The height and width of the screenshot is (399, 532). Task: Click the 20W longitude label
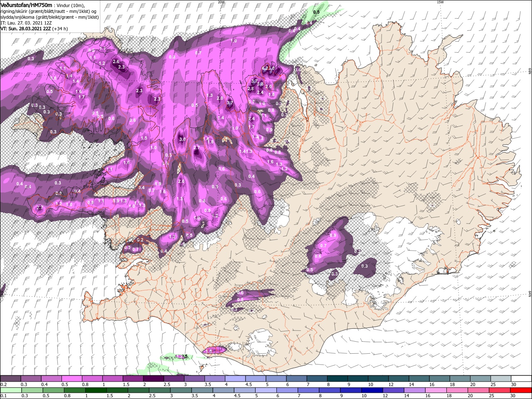[x=221, y=2]
